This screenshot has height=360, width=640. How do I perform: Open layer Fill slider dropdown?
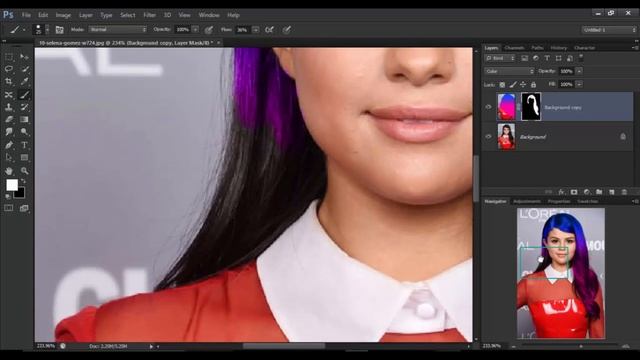click(579, 84)
